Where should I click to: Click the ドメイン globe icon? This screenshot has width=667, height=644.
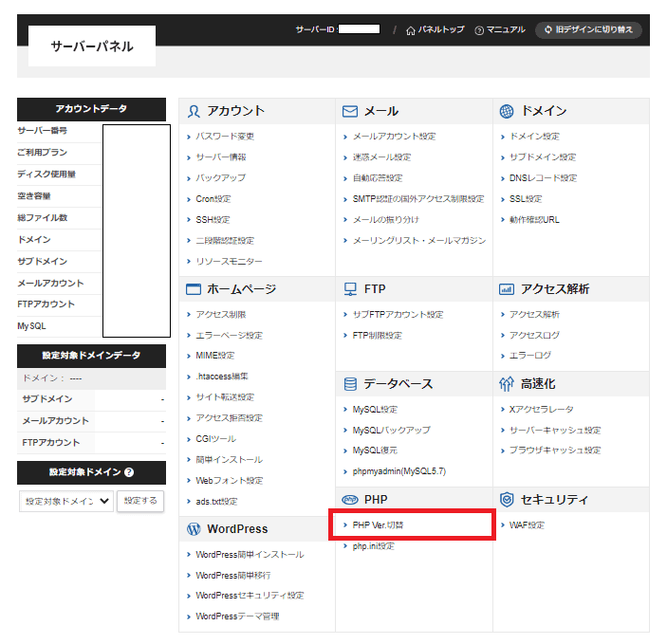pos(507,112)
